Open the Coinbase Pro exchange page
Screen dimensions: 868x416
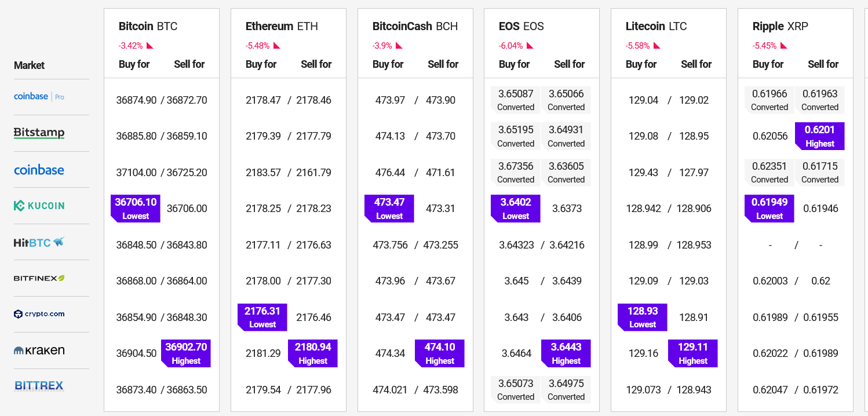click(39, 96)
